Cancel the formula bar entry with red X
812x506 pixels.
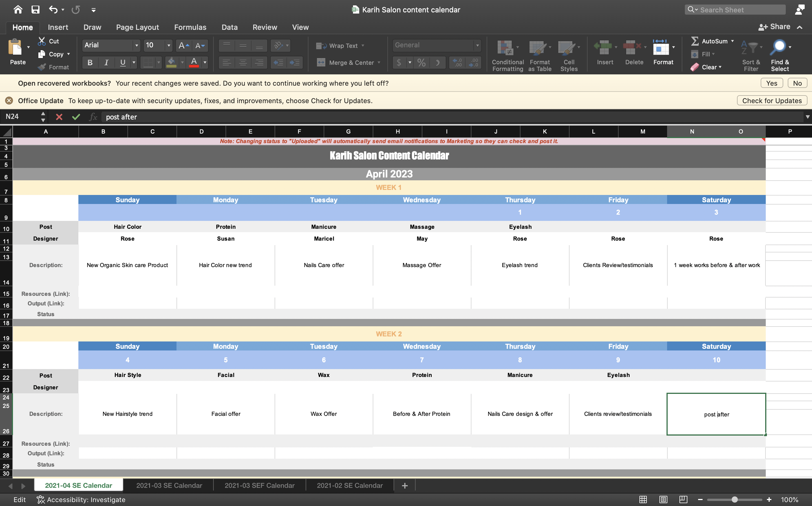point(59,117)
